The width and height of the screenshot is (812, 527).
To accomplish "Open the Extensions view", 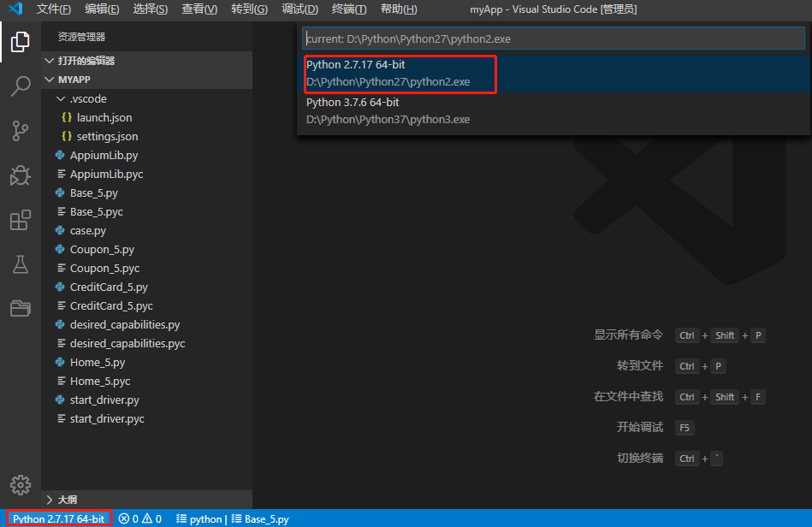I will (x=21, y=220).
